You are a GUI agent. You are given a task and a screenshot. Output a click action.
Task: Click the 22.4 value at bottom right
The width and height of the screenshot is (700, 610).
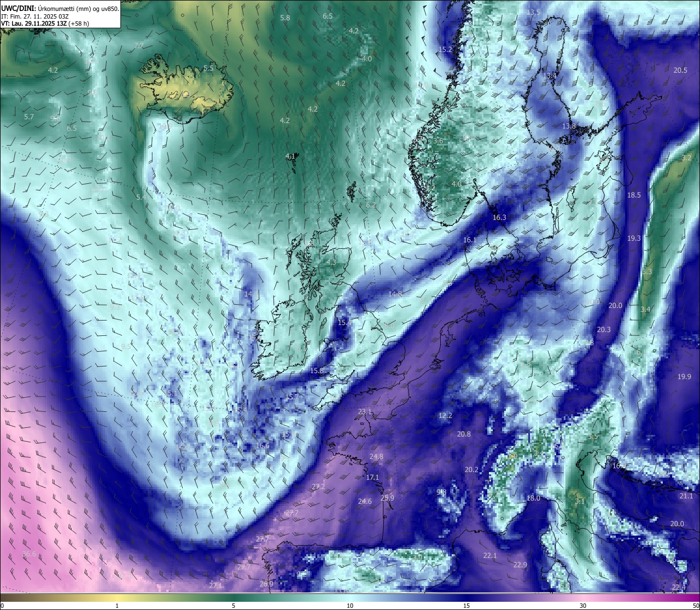679,587
